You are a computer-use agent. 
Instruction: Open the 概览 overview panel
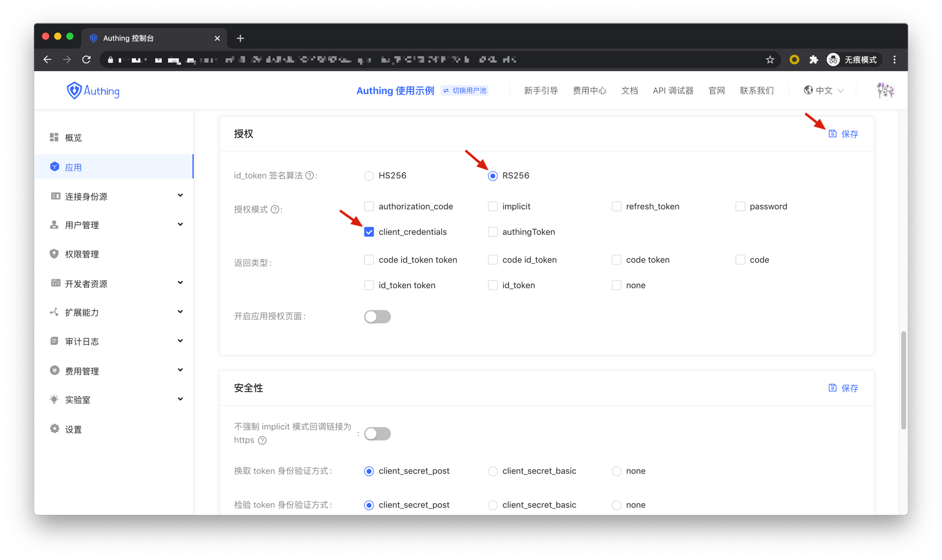click(x=73, y=137)
